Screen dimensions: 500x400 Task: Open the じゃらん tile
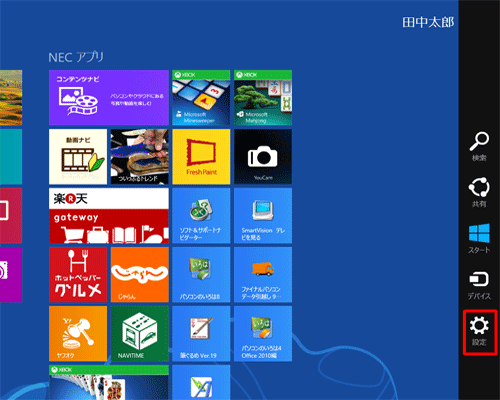140,275
